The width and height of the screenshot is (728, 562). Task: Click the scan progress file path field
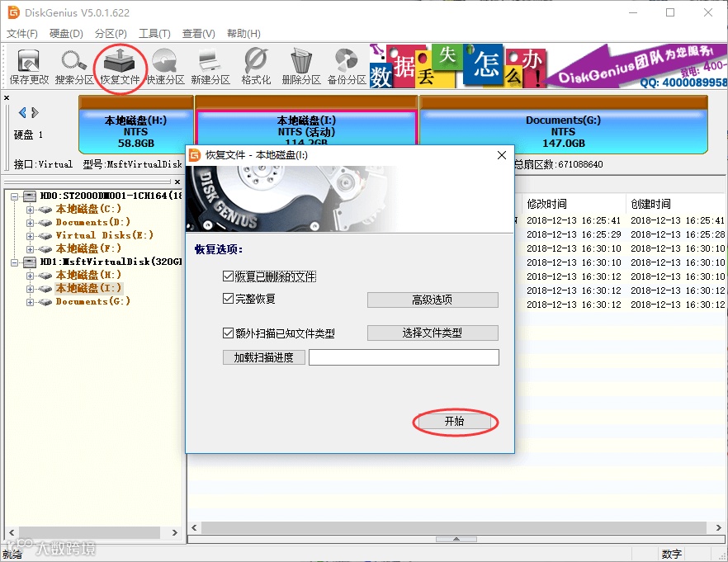(x=404, y=357)
